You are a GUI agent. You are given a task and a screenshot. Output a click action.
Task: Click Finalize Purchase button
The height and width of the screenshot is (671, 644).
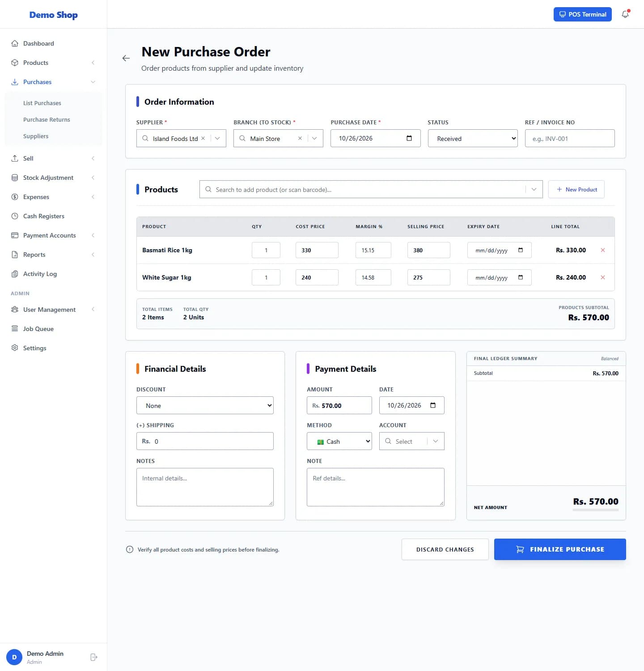click(x=560, y=549)
